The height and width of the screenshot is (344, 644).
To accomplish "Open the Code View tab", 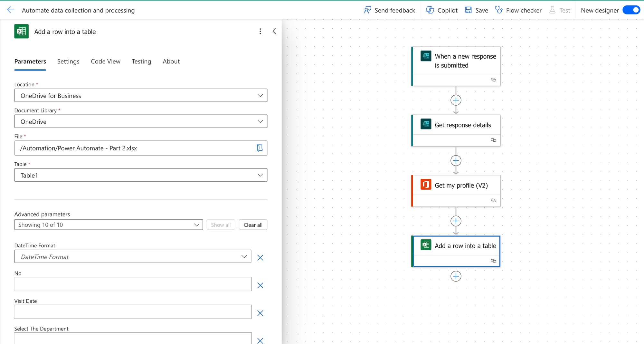I will 106,61.
